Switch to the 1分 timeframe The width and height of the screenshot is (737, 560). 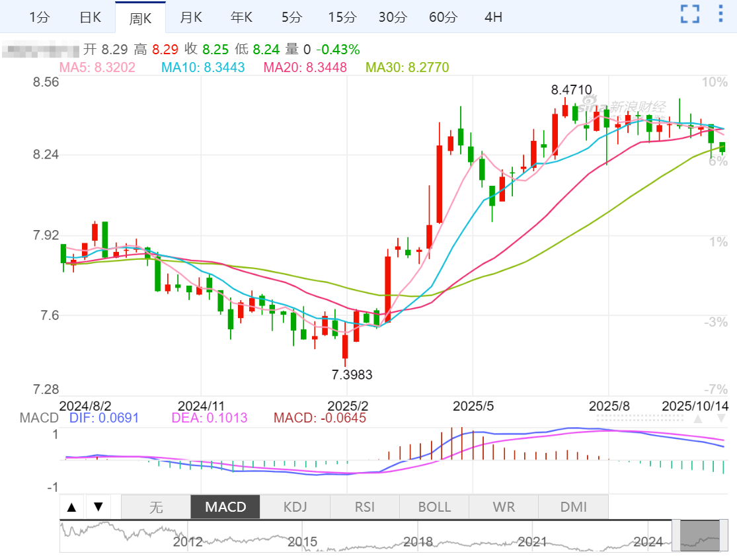(39, 17)
